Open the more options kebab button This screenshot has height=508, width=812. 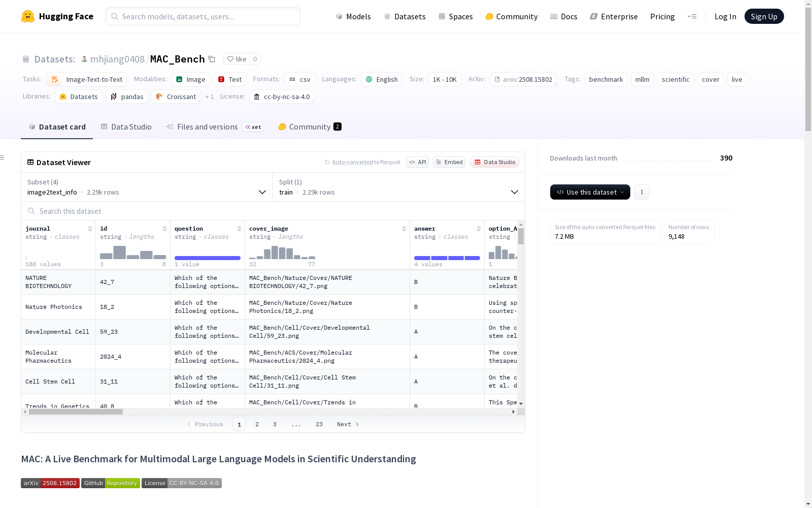(x=642, y=192)
